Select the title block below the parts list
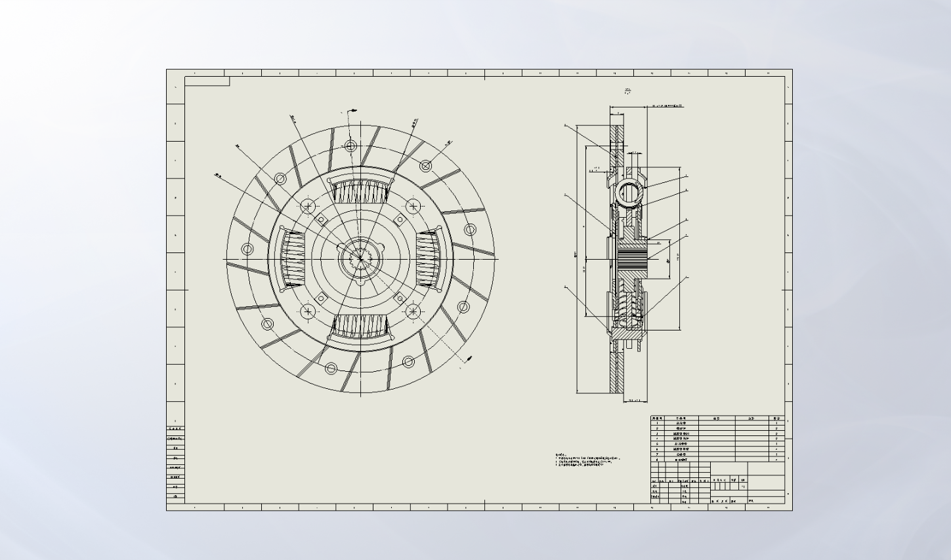The image size is (951, 560). [717, 483]
